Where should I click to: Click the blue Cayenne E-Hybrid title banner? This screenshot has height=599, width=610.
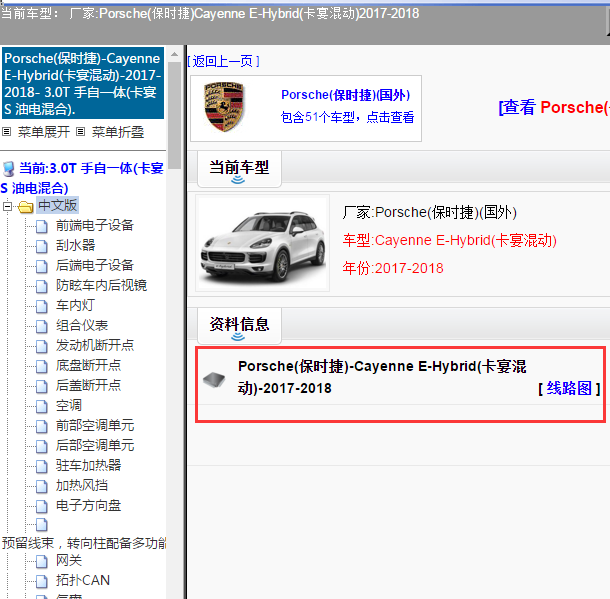pos(83,83)
